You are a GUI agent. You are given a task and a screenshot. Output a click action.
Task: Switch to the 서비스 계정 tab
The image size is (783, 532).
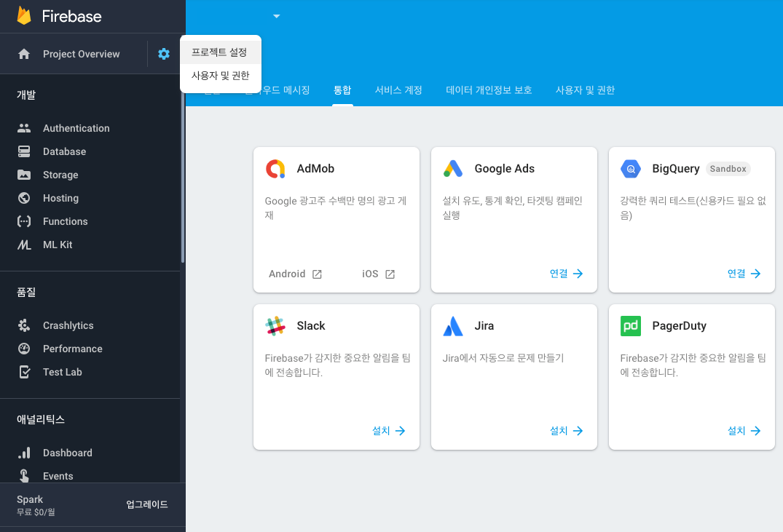click(x=398, y=90)
